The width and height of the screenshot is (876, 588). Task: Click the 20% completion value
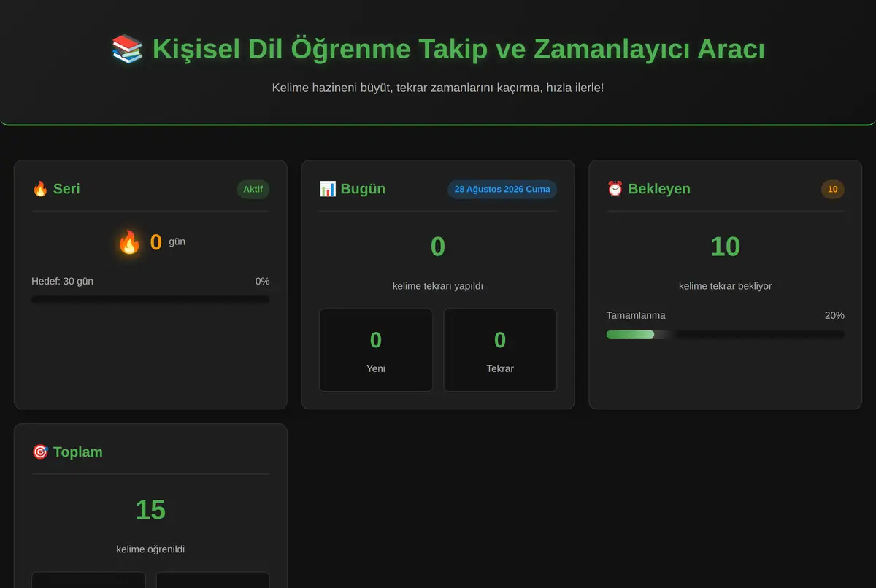(834, 315)
